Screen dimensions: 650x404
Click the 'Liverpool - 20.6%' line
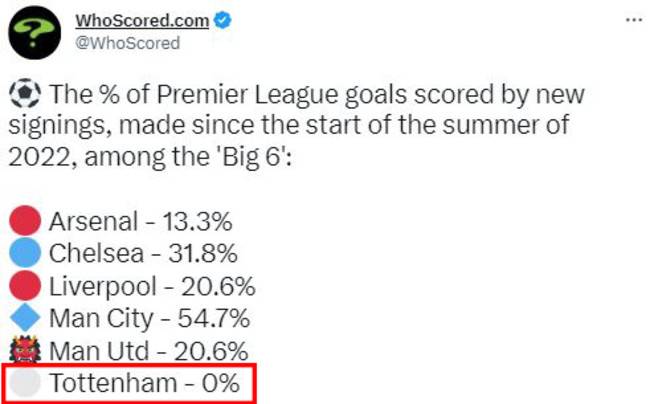click(x=152, y=286)
